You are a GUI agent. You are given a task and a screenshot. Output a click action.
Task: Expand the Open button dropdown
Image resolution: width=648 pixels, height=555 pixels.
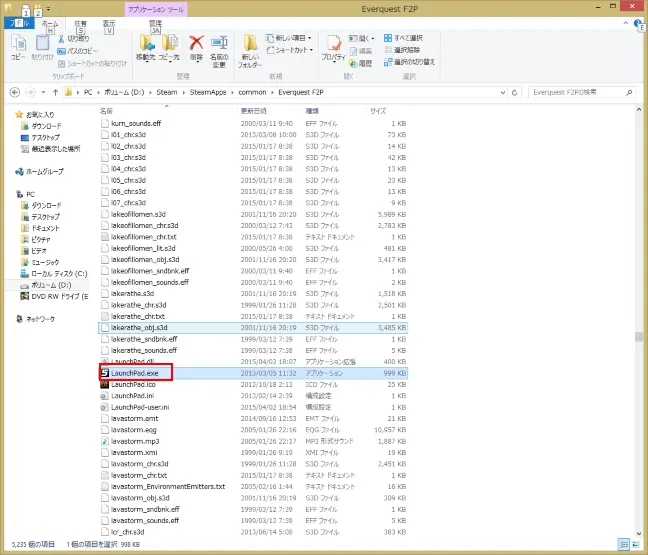pos(373,38)
